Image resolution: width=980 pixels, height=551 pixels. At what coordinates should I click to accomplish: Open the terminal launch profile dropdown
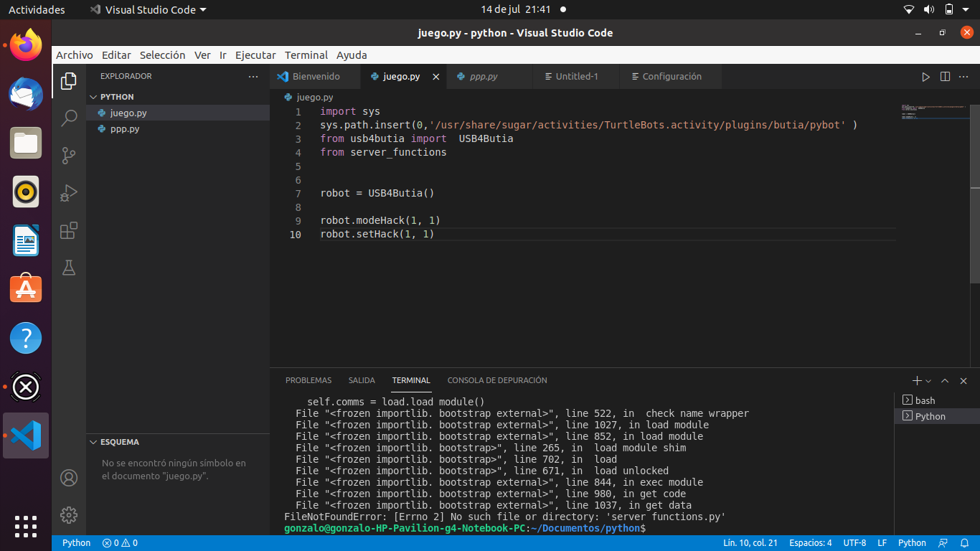point(928,380)
